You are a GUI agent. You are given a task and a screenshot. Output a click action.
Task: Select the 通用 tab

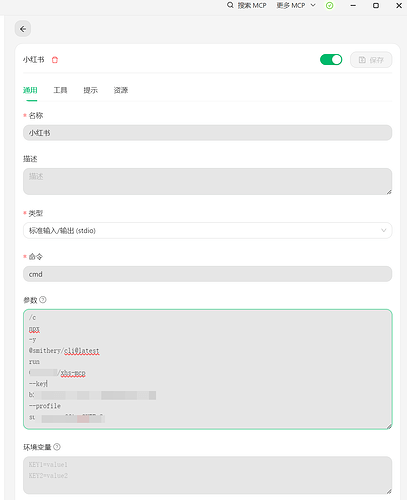pyautogui.click(x=30, y=90)
